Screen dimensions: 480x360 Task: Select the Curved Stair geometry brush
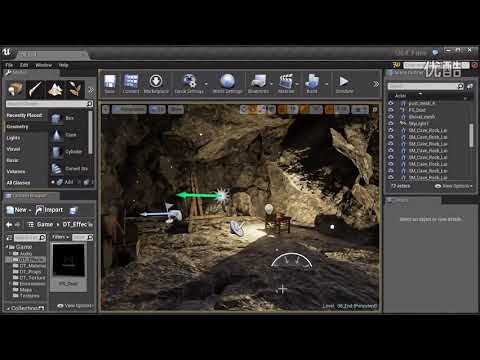69,169
